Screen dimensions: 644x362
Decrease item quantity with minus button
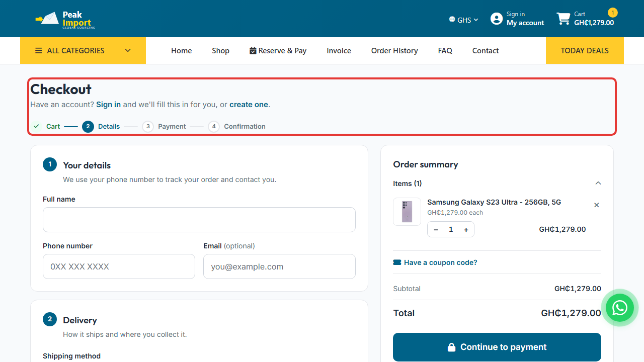pos(436,230)
